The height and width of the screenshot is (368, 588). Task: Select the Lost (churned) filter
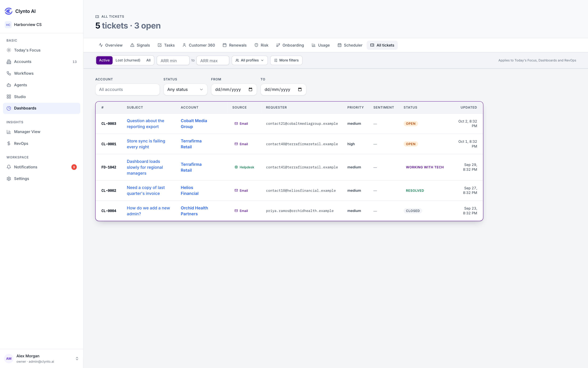128,60
